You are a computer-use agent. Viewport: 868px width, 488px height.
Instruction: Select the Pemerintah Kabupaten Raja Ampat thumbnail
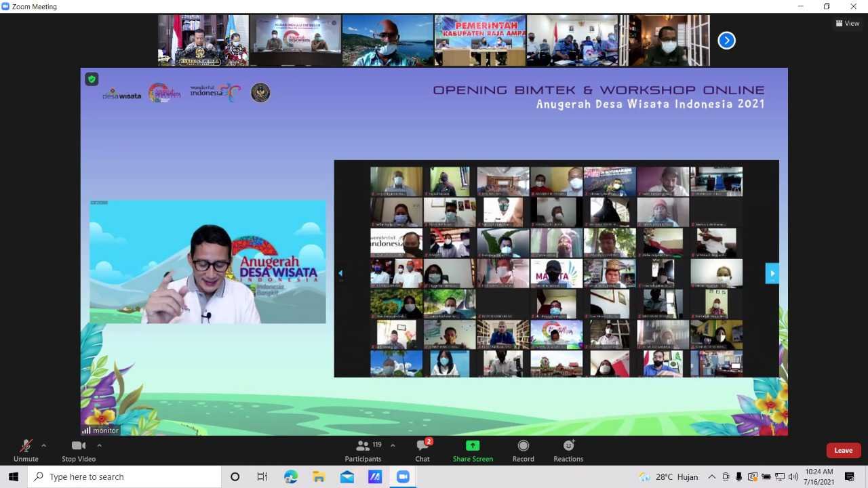pyautogui.click(x=480, y=41)
